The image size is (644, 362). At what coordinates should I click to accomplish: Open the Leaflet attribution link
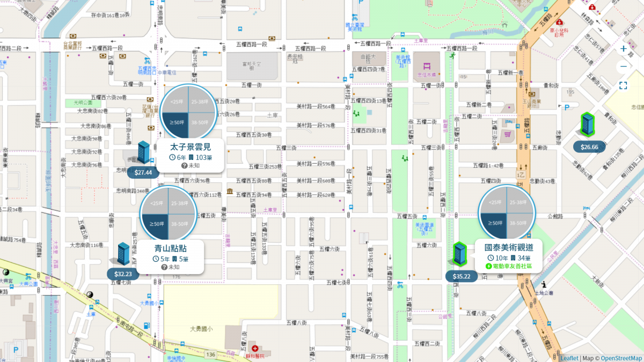pyautogui.click(x=569, y=358)
